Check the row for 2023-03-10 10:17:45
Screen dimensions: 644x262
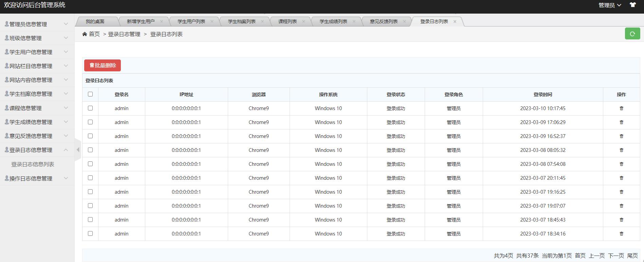90,108
